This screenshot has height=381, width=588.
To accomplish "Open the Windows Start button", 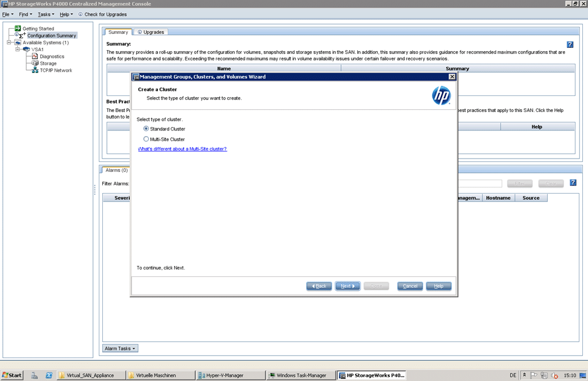I will coord(12,375).
